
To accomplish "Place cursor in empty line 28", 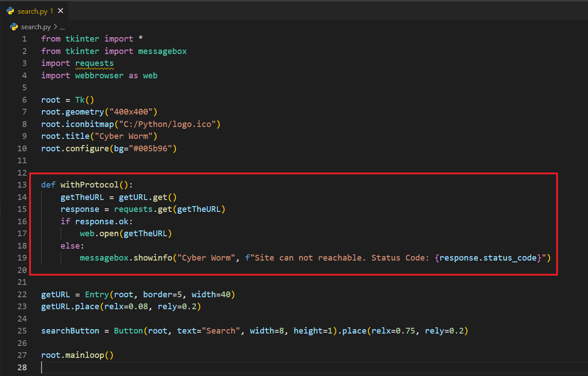I will coord(177,367).
